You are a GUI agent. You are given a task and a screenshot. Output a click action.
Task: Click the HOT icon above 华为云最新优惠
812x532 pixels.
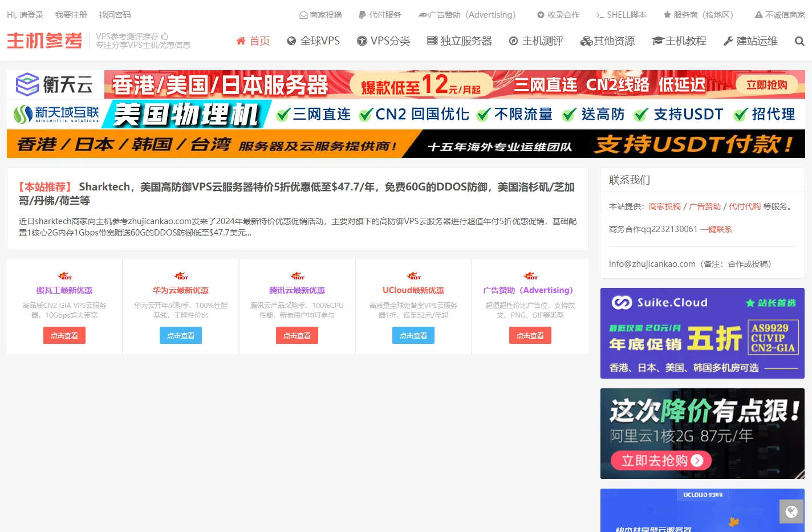181,276
